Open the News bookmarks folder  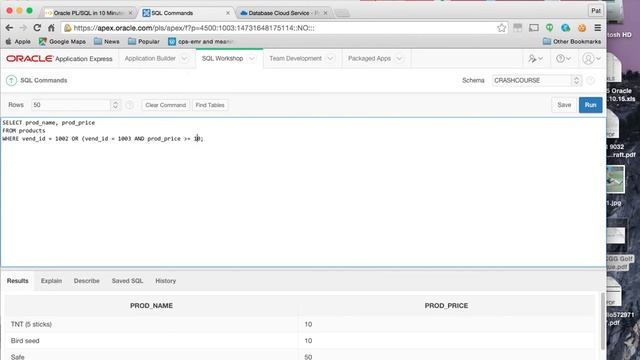click(x=107, y=42)
